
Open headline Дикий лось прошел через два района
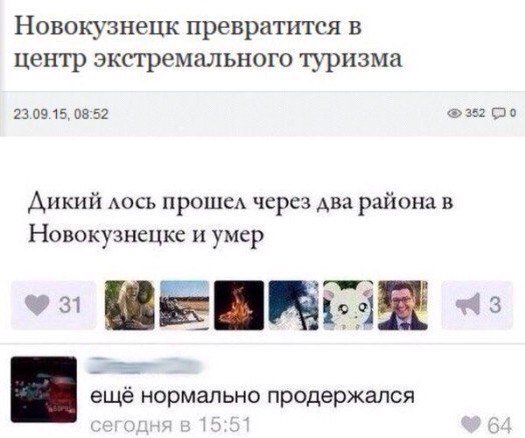click(240, 217)
